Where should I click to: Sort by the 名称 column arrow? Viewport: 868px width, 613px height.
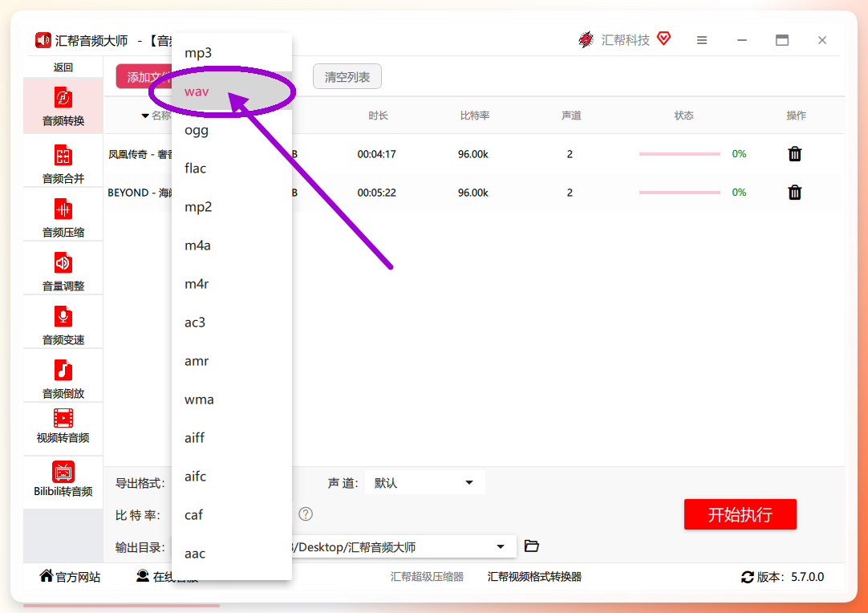pyautogui.click(x=145, y=116)
